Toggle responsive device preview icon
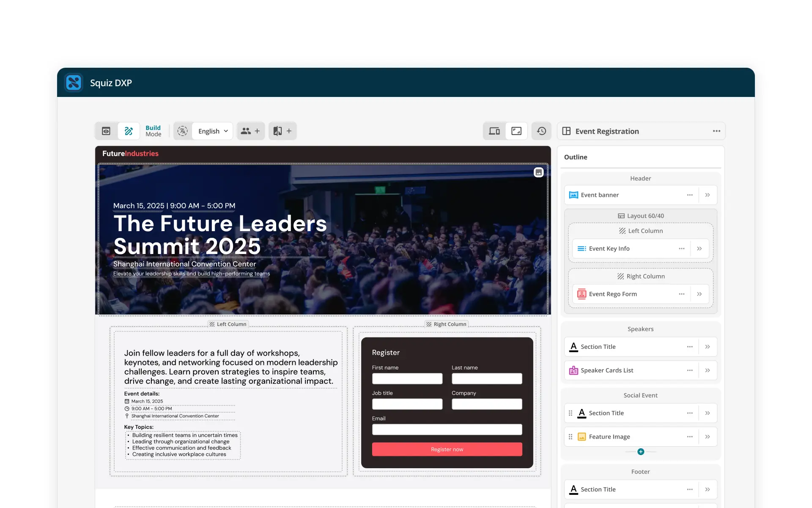 click(494, 131)
